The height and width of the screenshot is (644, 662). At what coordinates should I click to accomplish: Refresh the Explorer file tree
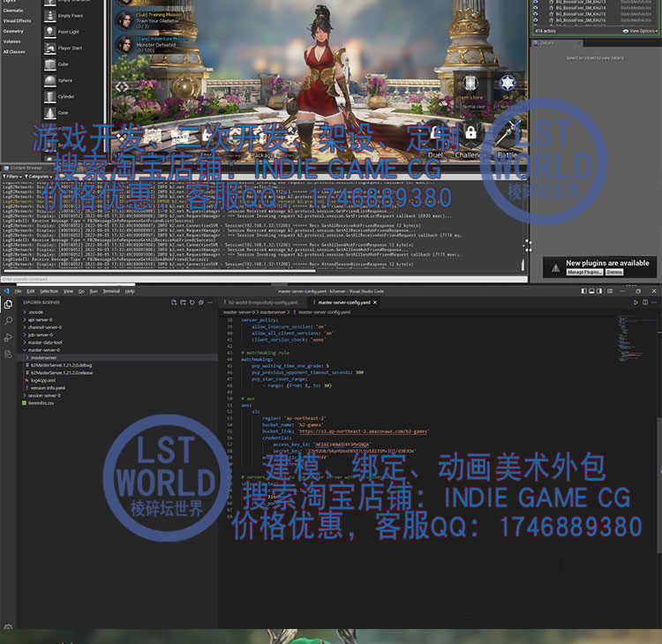click(192, 303)
